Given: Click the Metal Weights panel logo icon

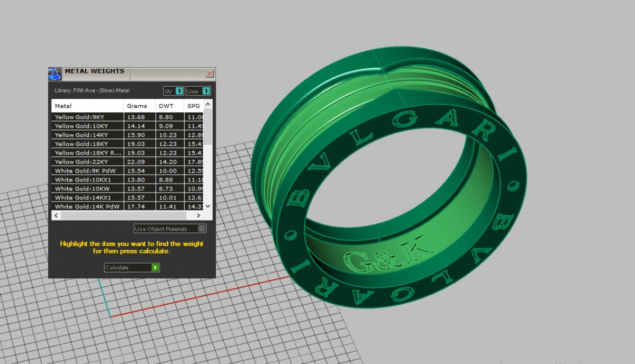Looking at the screenshot, I should [x=55, y=74].
